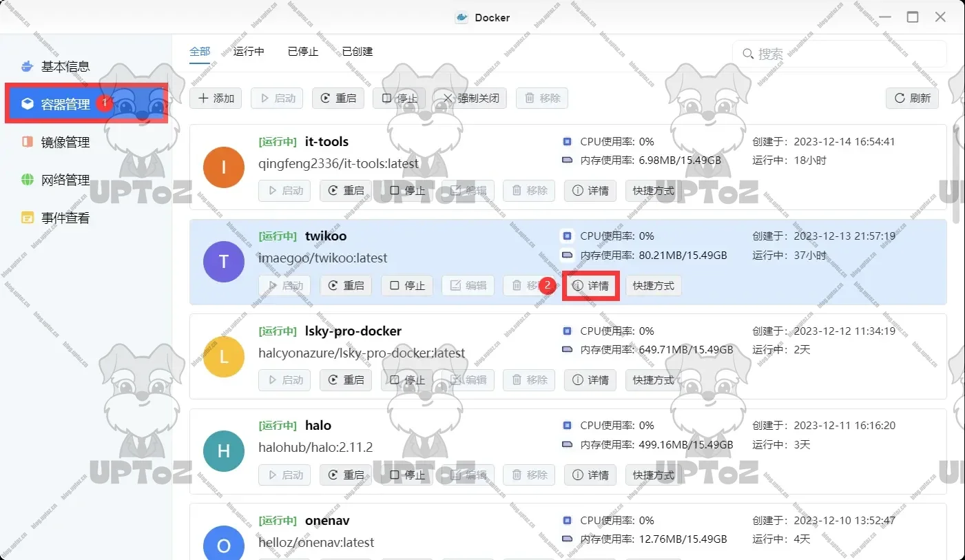
Task: Click 快捷方式 for lsky-pro-docker
Action: point(654,380)
